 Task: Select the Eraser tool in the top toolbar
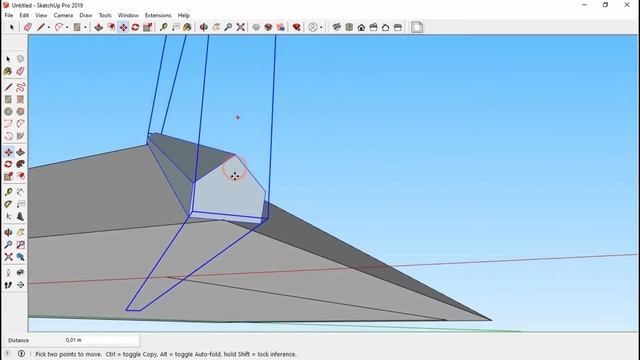28,27
